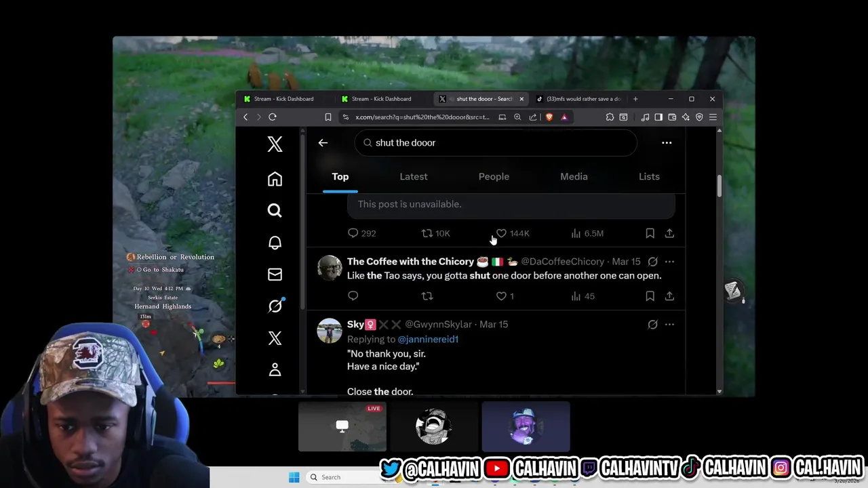Reply to The Coffee with the Chicory post

(353, 296)
